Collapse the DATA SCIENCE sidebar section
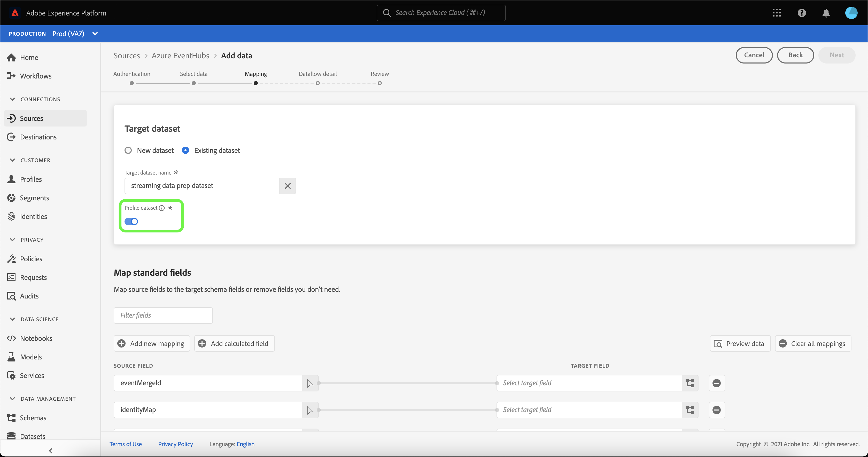 12,319
